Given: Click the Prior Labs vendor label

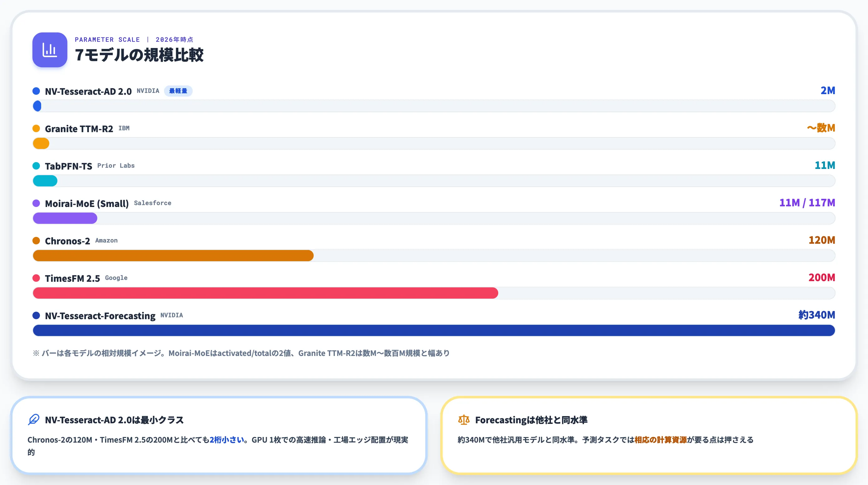Looking at the screenshot, I should click(116, 166).
